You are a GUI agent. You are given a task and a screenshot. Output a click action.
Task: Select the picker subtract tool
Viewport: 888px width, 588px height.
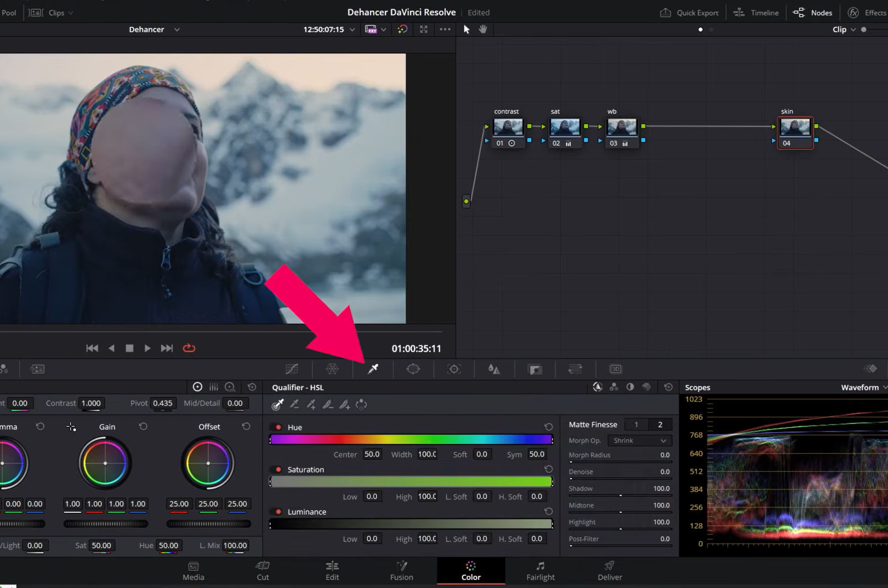point(294,405)
